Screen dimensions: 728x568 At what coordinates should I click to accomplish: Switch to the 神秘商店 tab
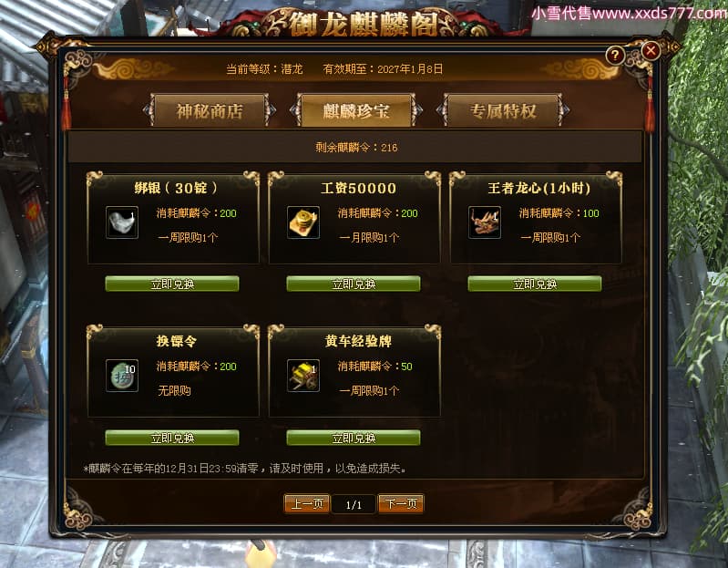click(210, 110)
